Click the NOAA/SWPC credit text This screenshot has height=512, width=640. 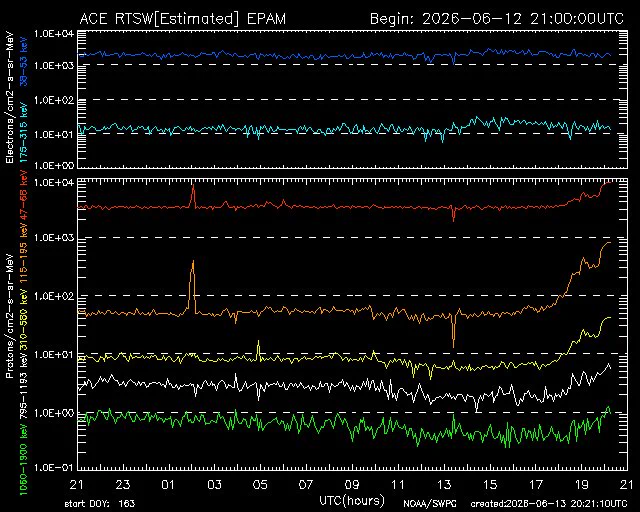[430, 504]
